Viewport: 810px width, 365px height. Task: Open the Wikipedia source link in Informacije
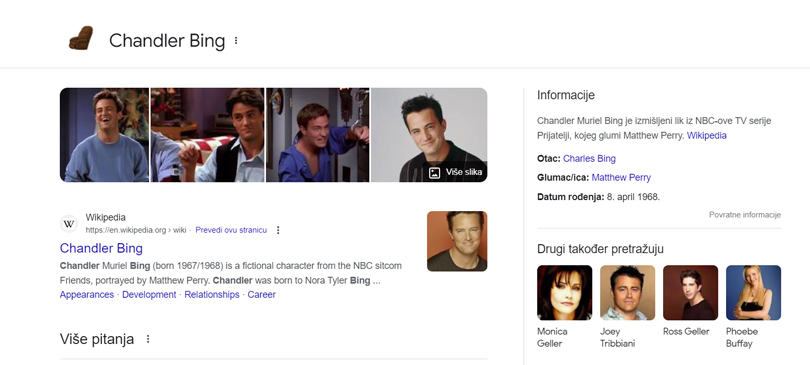click(707, 136)
